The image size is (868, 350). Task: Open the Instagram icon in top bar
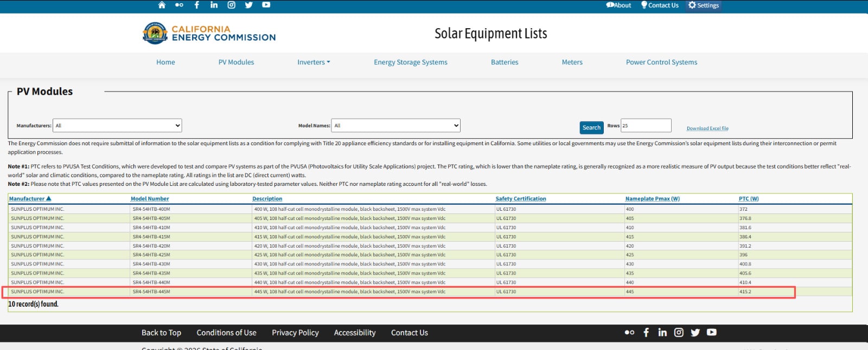pos(231,5)
